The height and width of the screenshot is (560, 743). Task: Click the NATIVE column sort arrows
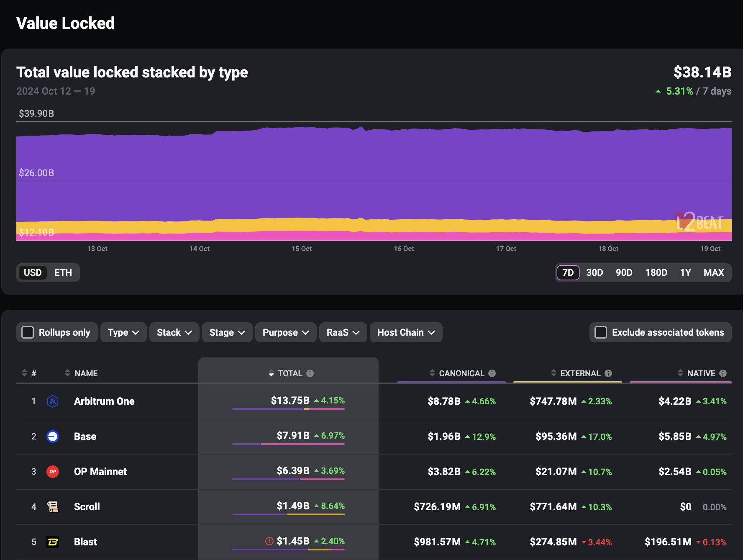680,373
